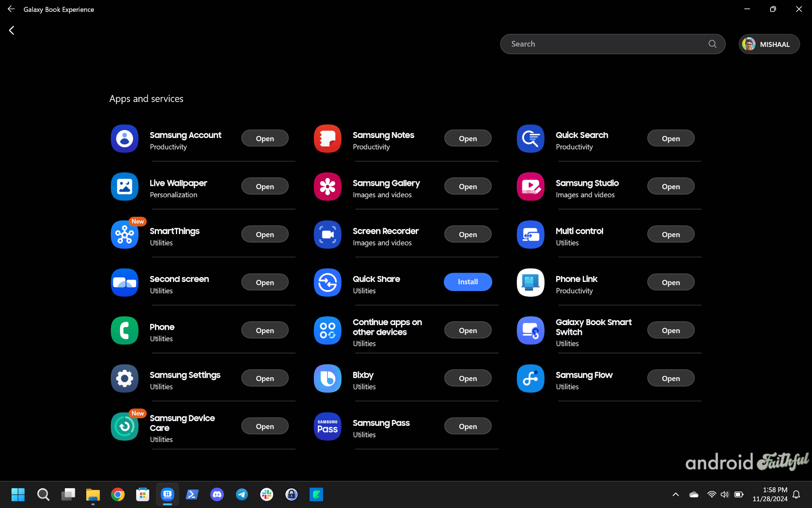
Task: Open Samsung Account
Action: 265,138
